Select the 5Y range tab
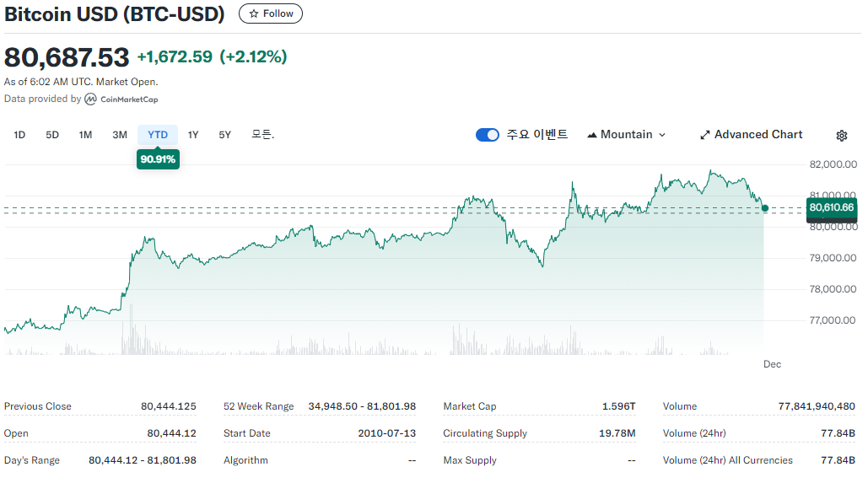The height and width of the screenshot is (483, 868). tap(224, 135)
